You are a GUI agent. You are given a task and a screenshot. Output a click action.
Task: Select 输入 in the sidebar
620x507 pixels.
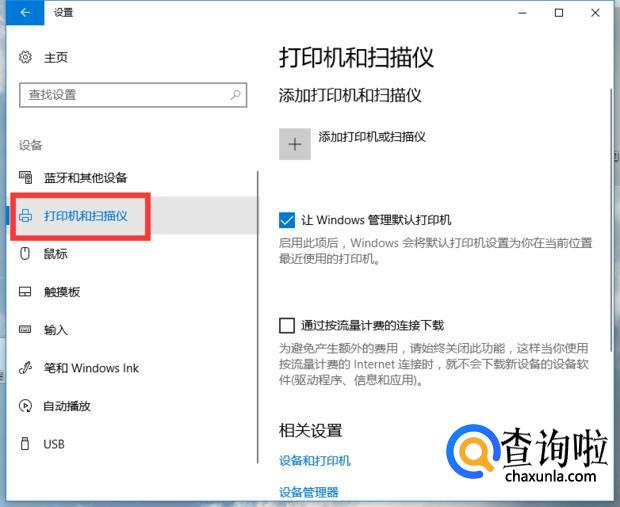56,330
